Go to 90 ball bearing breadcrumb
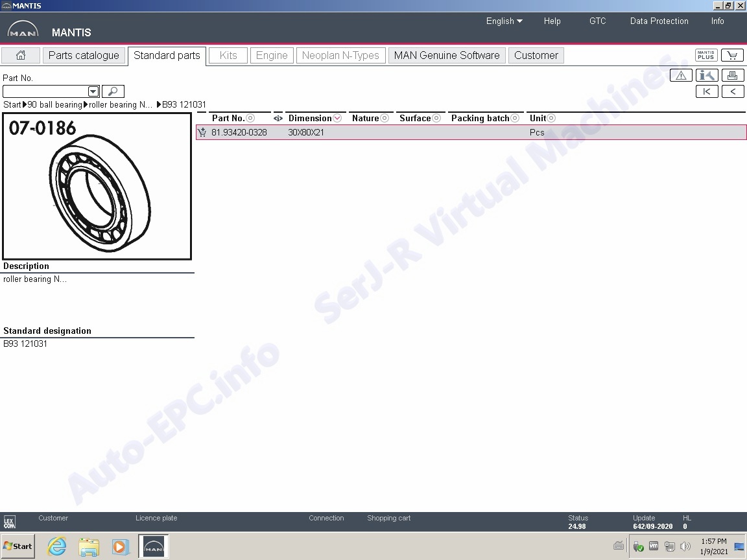747x560 pixels. point(54,104)
